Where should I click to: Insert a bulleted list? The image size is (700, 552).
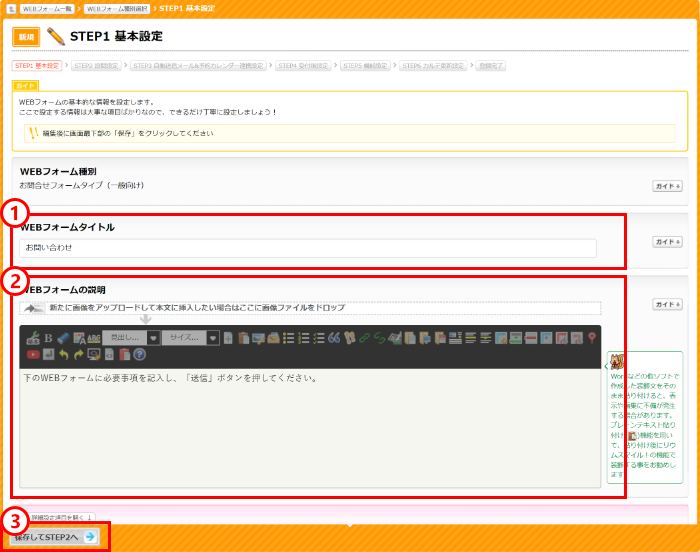click(x=288, y=338)
